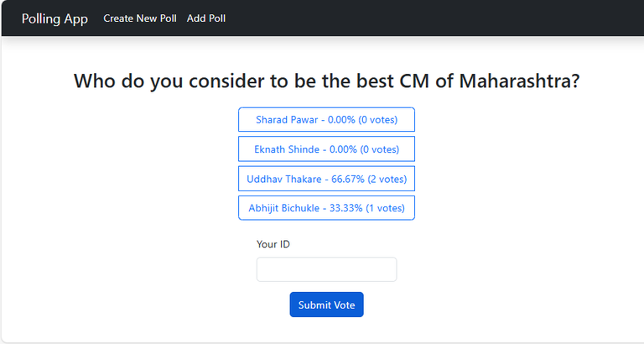644x344 pixels.
Task: Click the rightmost navbar link
Action: click(206, 18)
